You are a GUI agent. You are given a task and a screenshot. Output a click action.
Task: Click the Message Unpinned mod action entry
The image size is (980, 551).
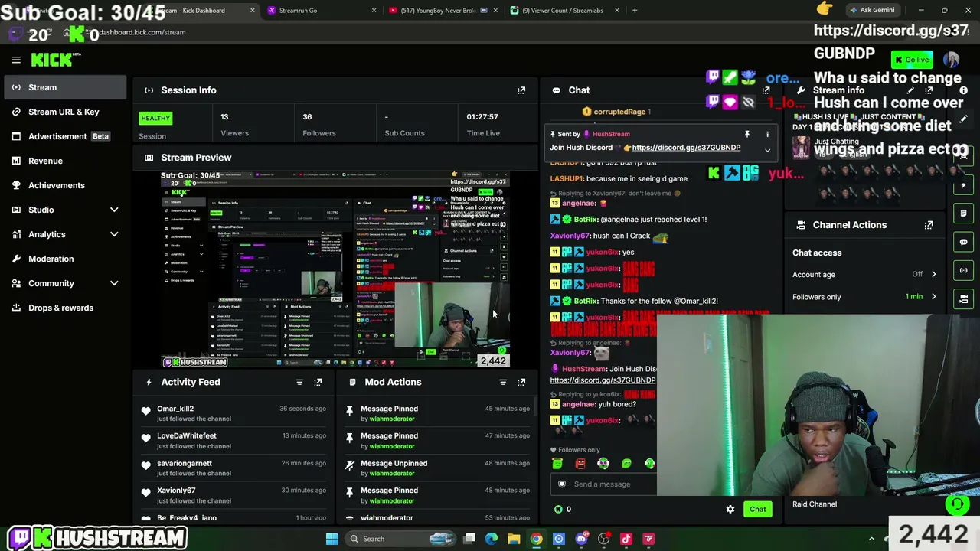436,468
